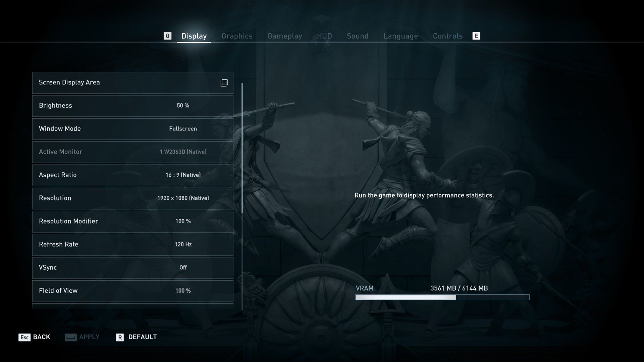Drag the VRAM usage progress bar
This screenshot has height=362, width=644.
point(442,297)
